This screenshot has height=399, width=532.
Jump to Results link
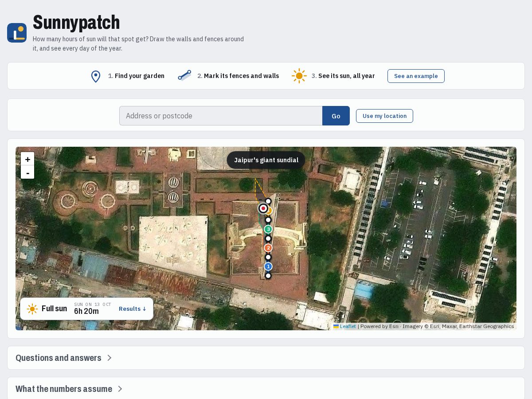[133, 309]
